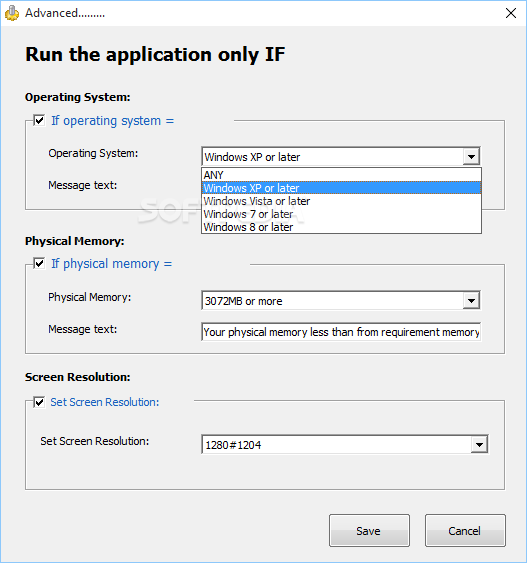Select 'Windows 7 or later' option
Screen dimensions: 527x563
341,214
